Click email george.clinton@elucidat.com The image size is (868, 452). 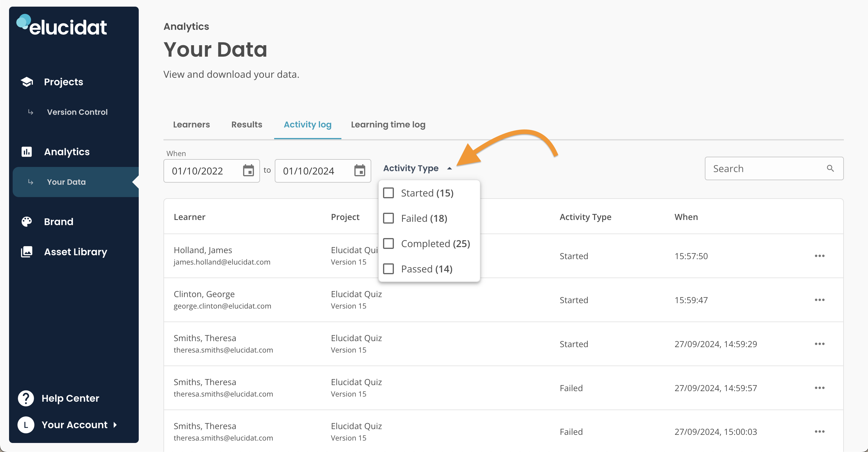click(222, 306)
